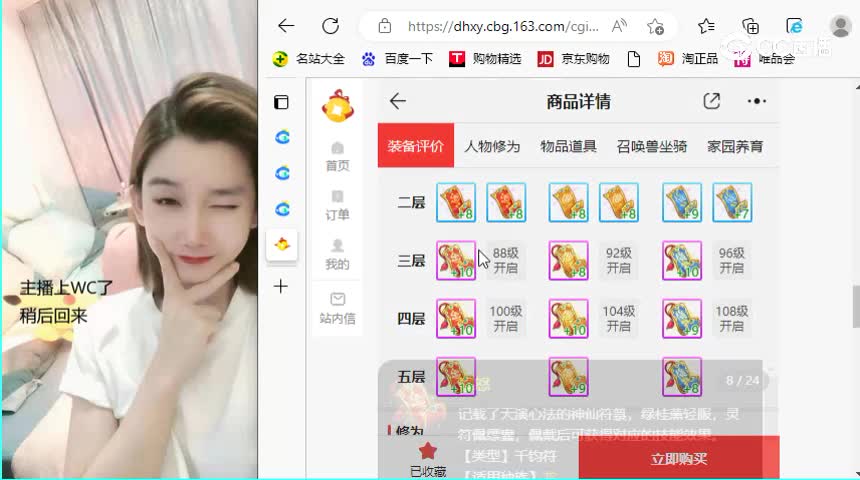
Task: Click the 92级开启 locked slot
Action: 619,261
